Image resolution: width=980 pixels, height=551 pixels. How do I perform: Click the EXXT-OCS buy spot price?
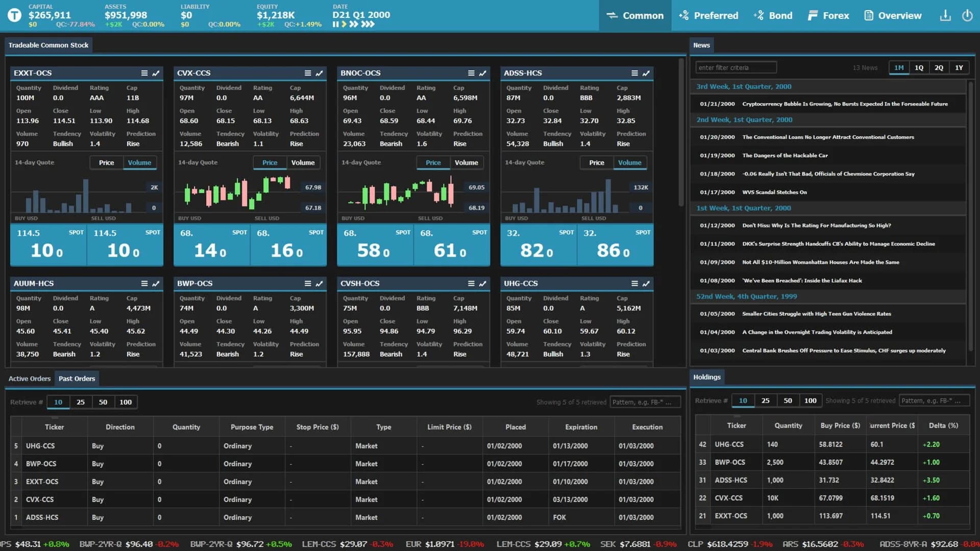(x=48, y=245)
